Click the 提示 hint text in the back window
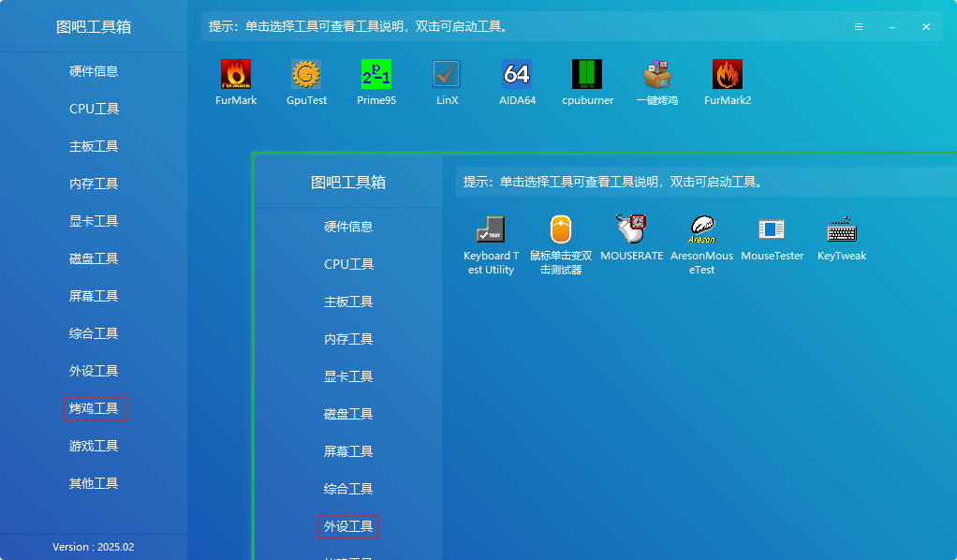Screen dimensions: 957x560 click(x=359, y=27)
